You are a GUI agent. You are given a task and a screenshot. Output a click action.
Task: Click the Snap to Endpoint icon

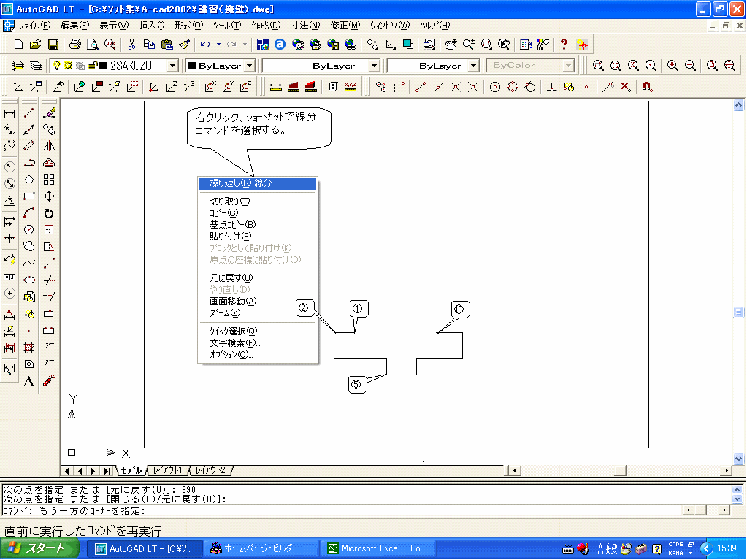click(x=420, y=87)
